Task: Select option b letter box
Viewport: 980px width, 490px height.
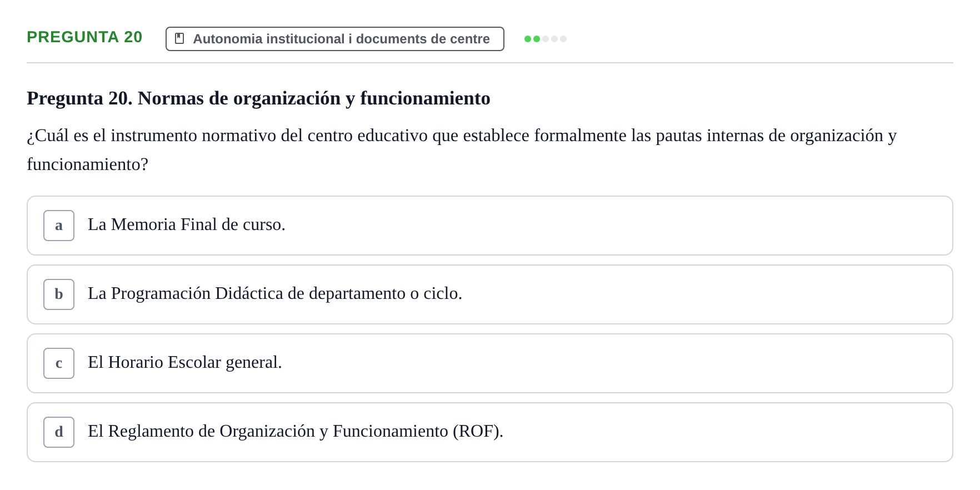Action: [59, 294]
